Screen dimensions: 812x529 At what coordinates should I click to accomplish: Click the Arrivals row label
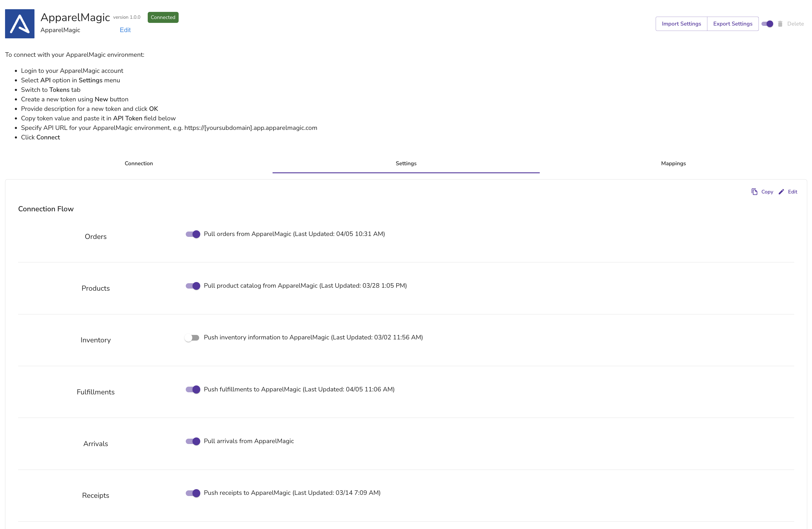click(x=95, y=444)
